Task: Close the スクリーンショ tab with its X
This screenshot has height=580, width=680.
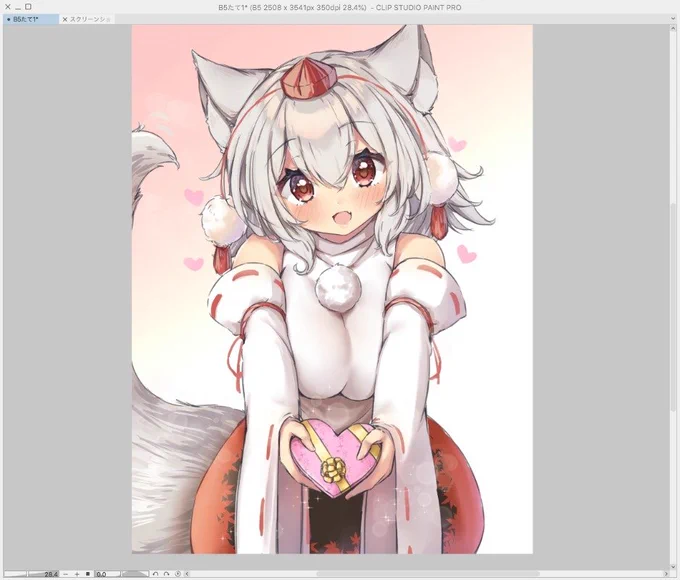Action: pyautogui.click(x=65, y=20)
